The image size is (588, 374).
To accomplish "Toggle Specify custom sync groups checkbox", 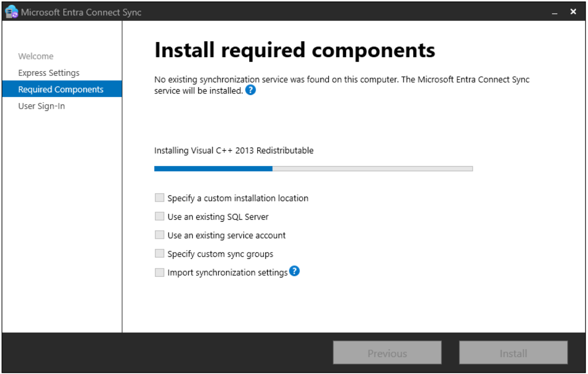I will coord(159,254).
